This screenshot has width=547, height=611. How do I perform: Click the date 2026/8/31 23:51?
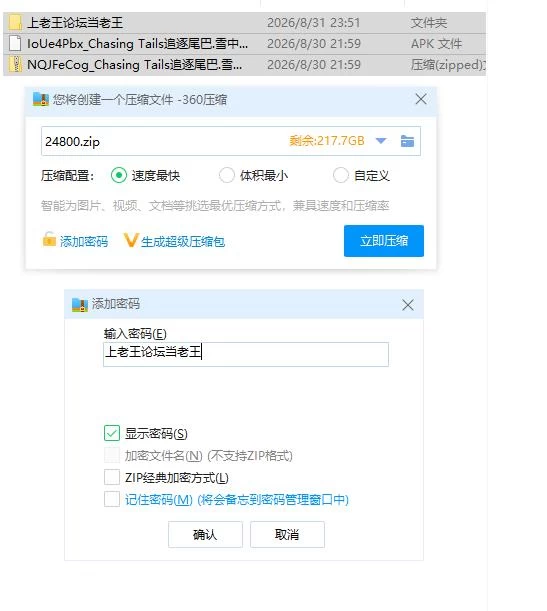point(313,23)
